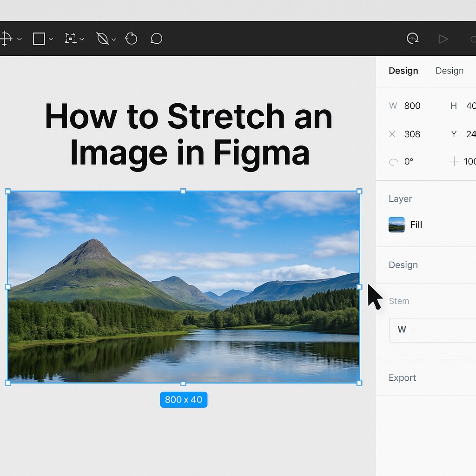Image resolution: width=476 pixels, height=476 pixels.
Task: Switch to the first Design tab
Action: pyautogui.click(x=403, y=71)
